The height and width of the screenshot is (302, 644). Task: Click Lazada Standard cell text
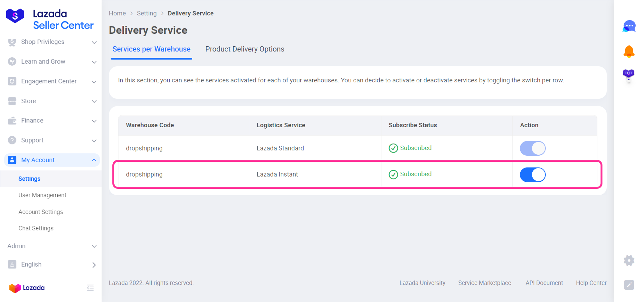pos(280,148)
